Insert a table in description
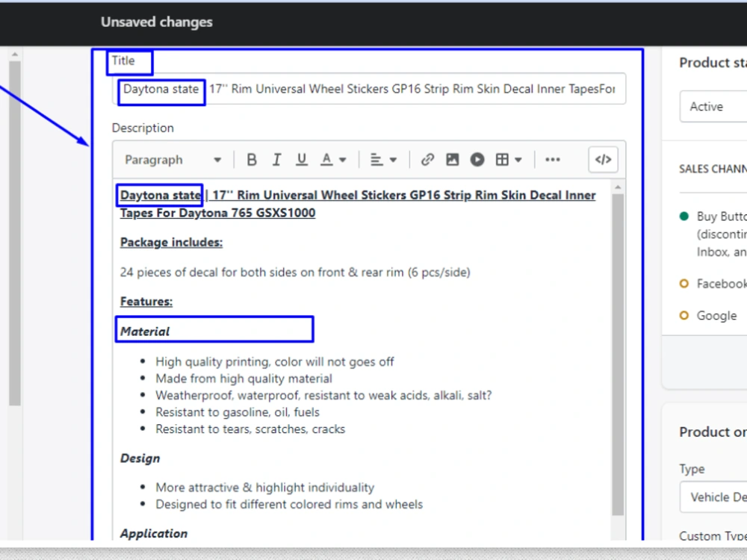The height and width of the screenshot is (560, 747). (x=502, y=160)
